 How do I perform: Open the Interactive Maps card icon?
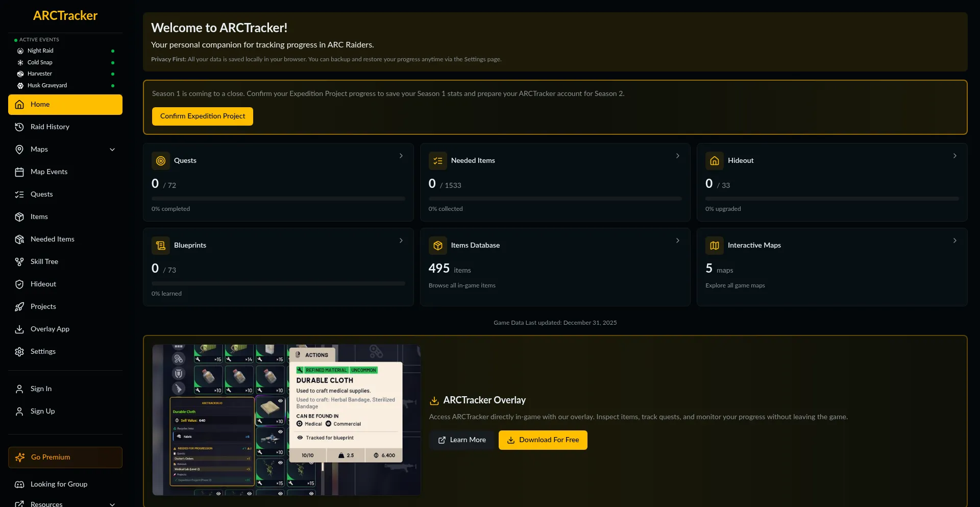coord(714,246)
